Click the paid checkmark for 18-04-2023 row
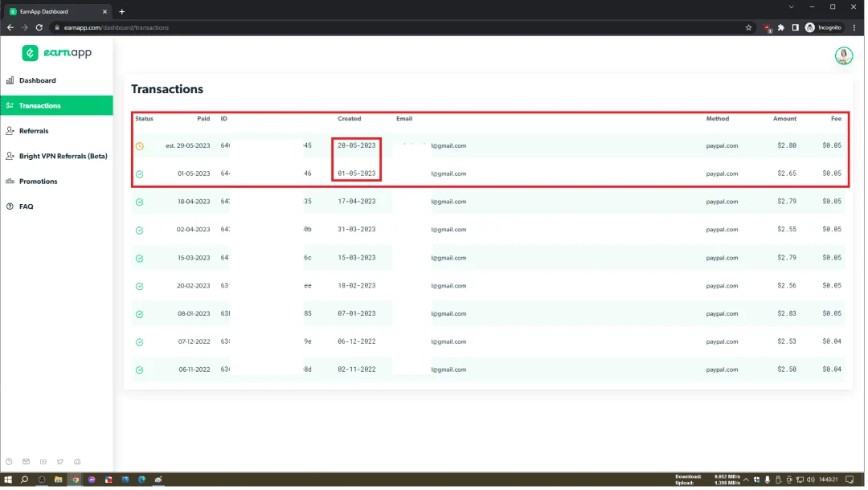 (140, 202)
